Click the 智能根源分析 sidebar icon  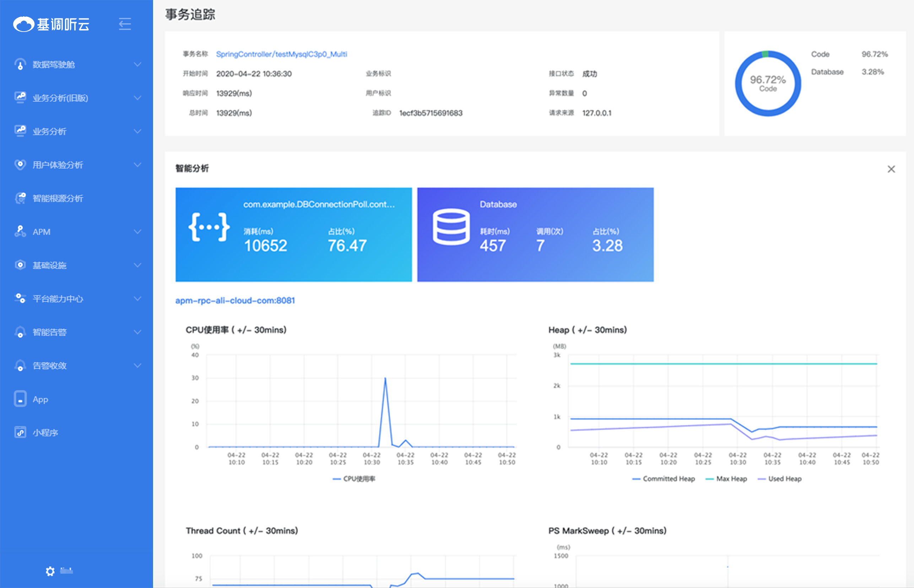20,198
